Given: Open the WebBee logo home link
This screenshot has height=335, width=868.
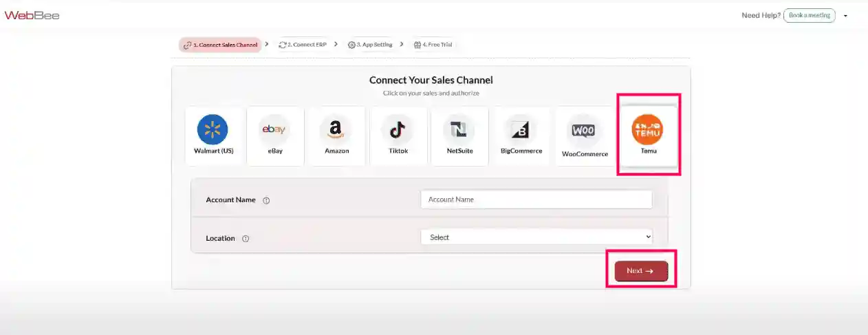Looking at the screenshot, I should [x=32, y=15].
